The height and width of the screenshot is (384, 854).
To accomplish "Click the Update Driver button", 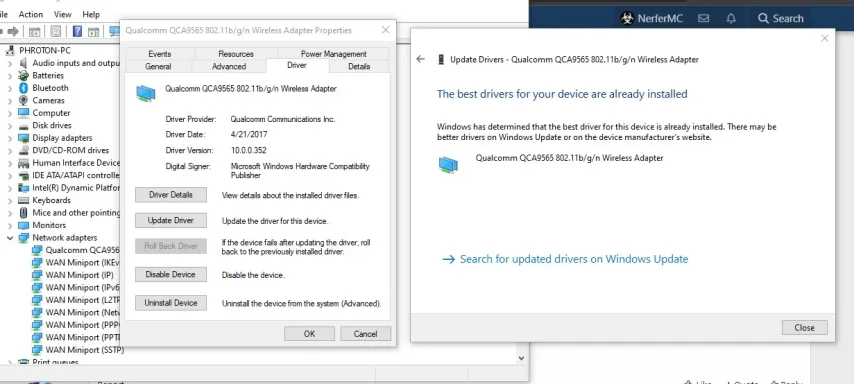I will 170,221.
